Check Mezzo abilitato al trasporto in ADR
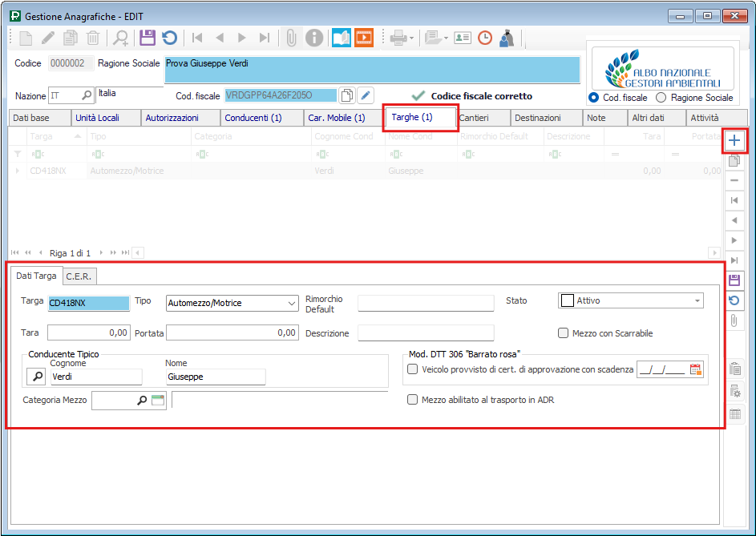This screenshot has height=536, width=756. click(x=413, y=400)
